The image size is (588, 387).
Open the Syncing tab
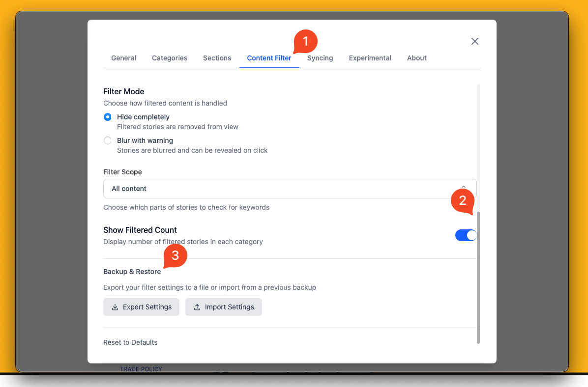[x=320, y=58]
